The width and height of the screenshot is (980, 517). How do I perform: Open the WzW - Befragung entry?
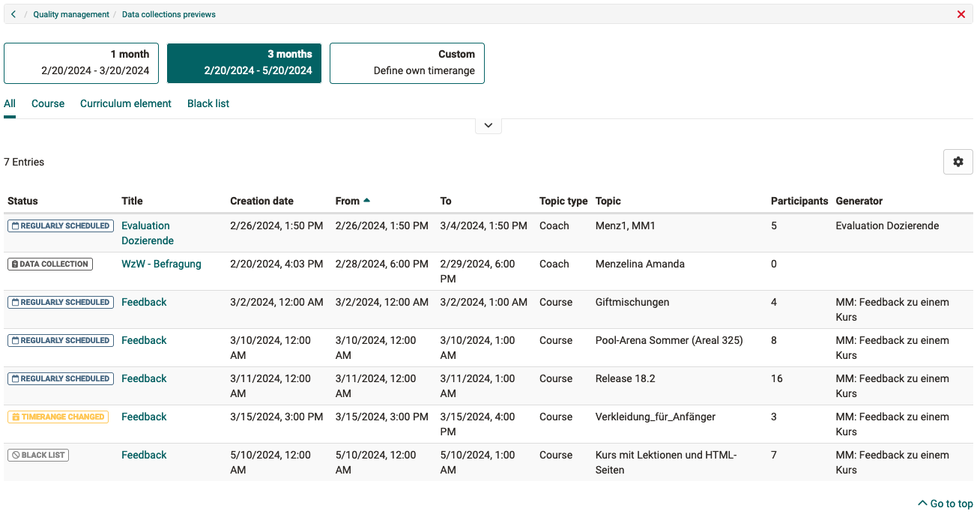[160, 264]
